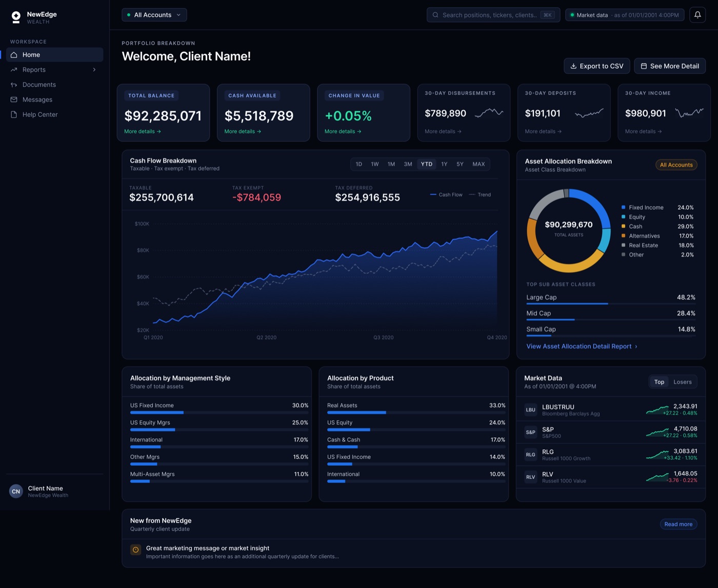The image size is (718, 588).
Task: Open the Home workspace item
Action: (x=55, y=55)
